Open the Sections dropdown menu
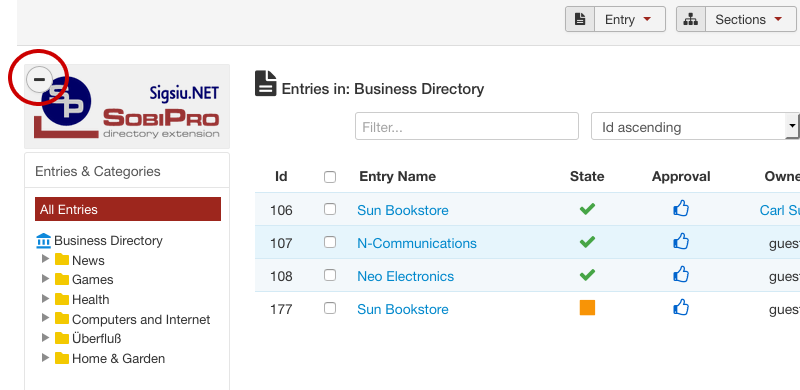800x390 pixels. point(751,19)
